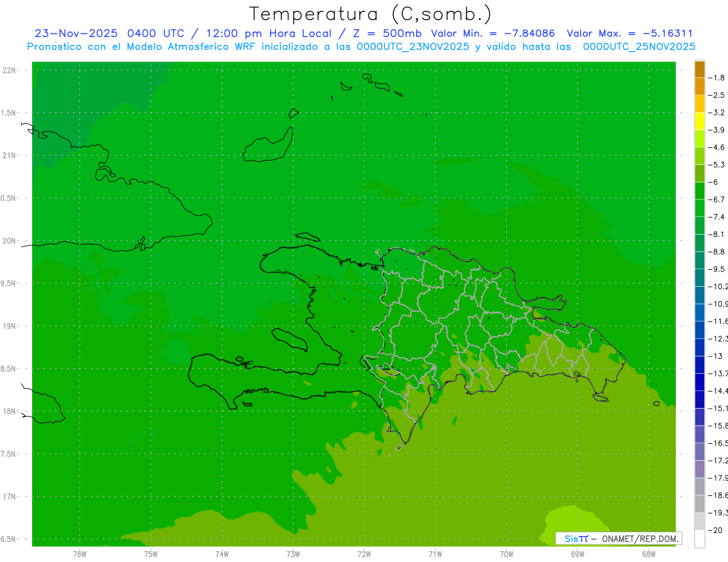Image resolution: width=728 pixels, height=562 pixels.
Task: Pick the dark blue swatch between -13.7 and -14.4
Action: click(699, 382)
